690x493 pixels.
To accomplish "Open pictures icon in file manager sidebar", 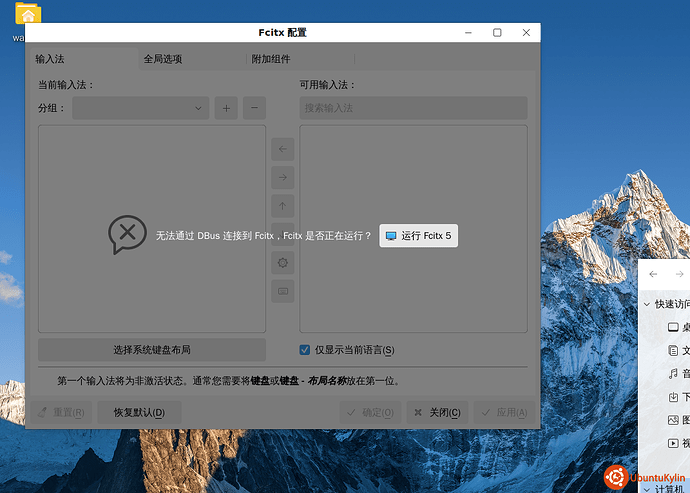I will click(x=673, y=420).
